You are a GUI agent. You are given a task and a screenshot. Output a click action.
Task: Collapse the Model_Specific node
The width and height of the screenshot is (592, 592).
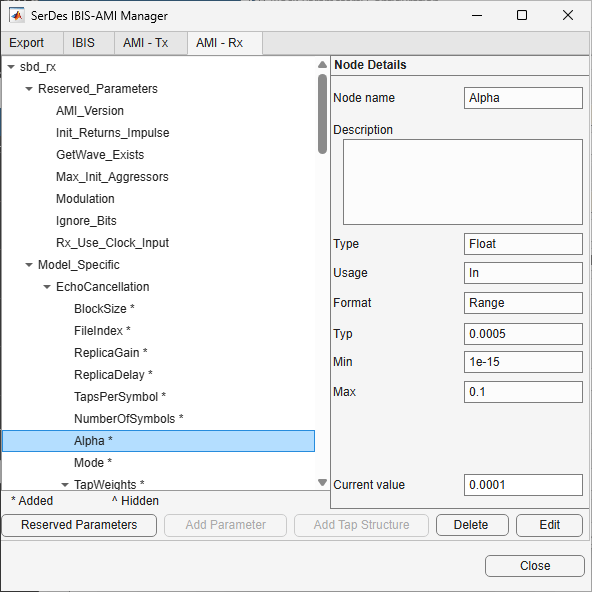coord(29,265)
